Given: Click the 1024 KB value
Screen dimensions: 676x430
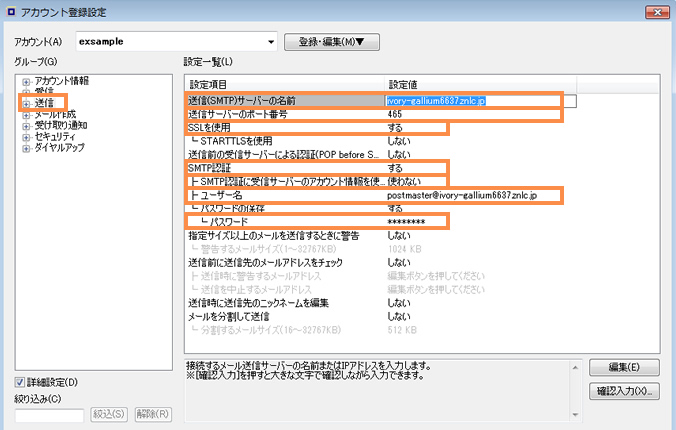Looking at the screenshot, I should click(x=404, y=249).
